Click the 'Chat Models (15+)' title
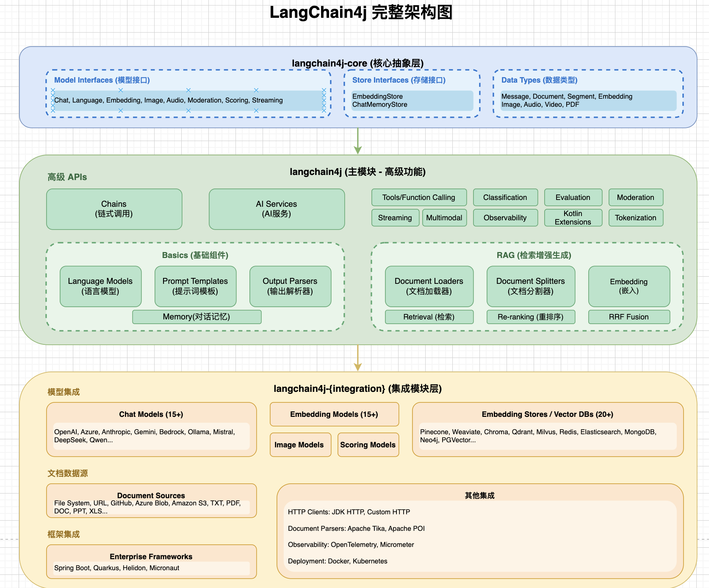709x588 pixels. point(151,414)
